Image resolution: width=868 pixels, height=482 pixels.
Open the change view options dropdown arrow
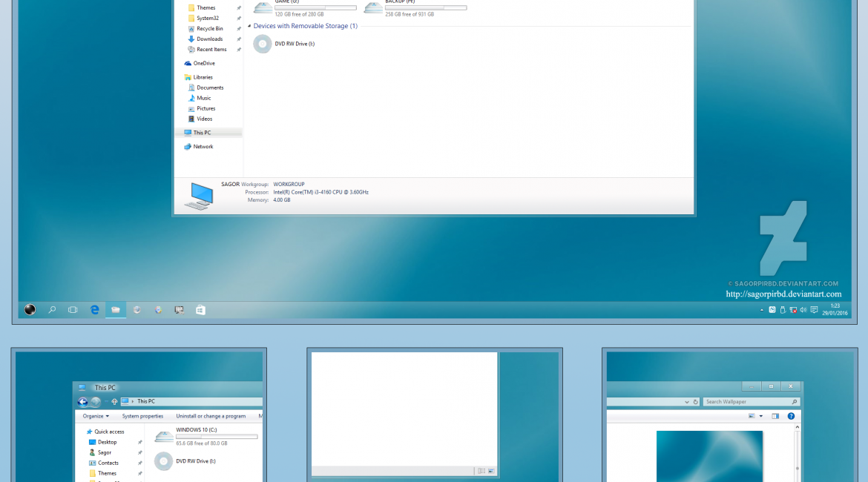[761, 416]
